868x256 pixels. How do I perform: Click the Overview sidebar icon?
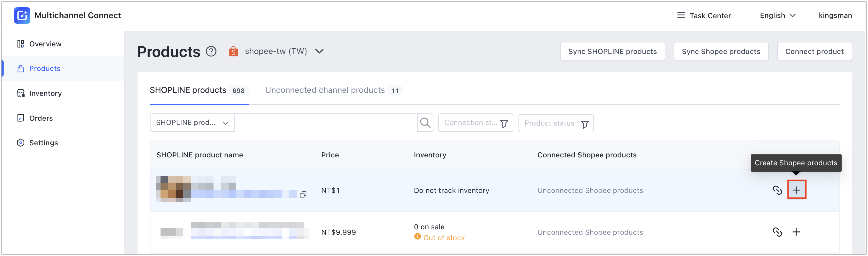21,44
